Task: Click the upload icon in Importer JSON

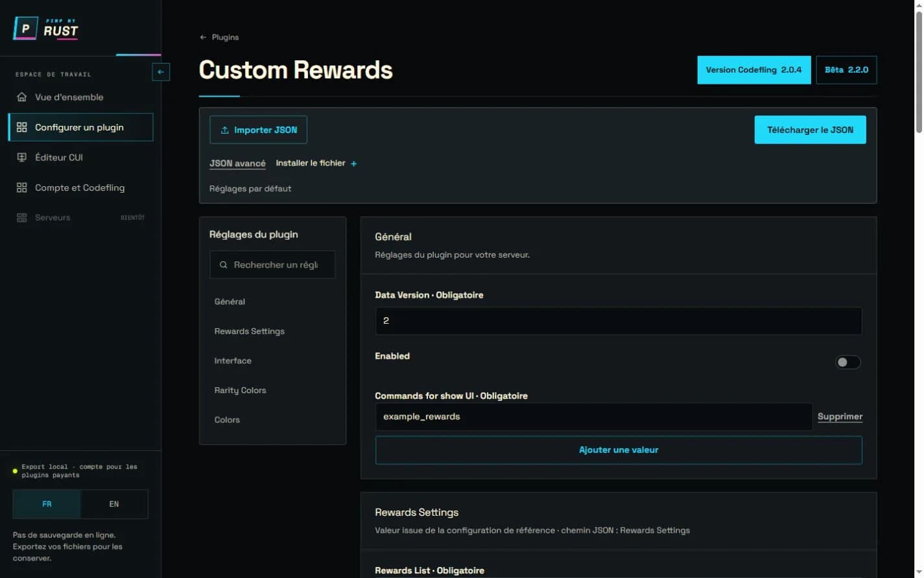Action: click(x=225, y=130)
